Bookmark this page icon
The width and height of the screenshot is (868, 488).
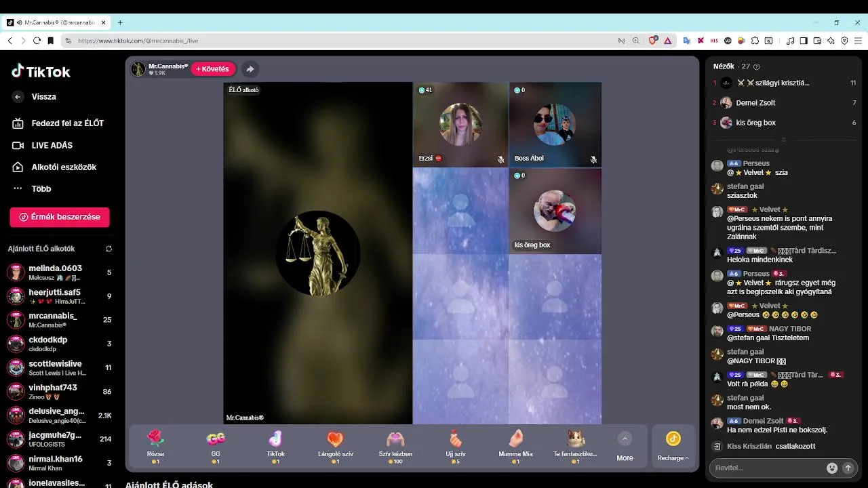pos(50,41)
